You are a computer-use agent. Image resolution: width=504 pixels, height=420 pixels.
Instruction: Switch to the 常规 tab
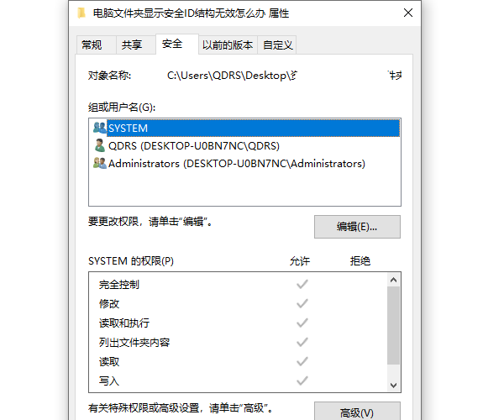tap(92, 45)
